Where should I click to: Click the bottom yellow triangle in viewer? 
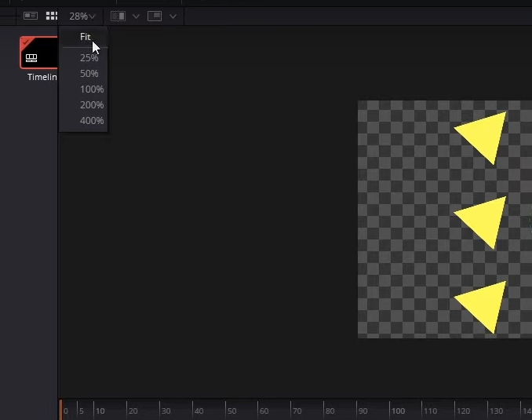click(x=483, y=305)
